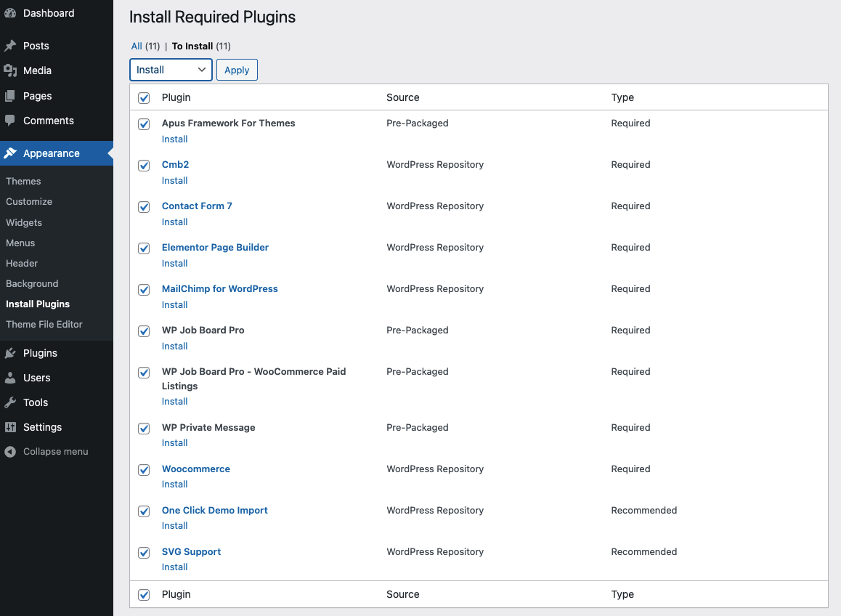The image size is (841, 616).
Task: Toggle select-all checkbox in table header
Action: click(144, 97)
